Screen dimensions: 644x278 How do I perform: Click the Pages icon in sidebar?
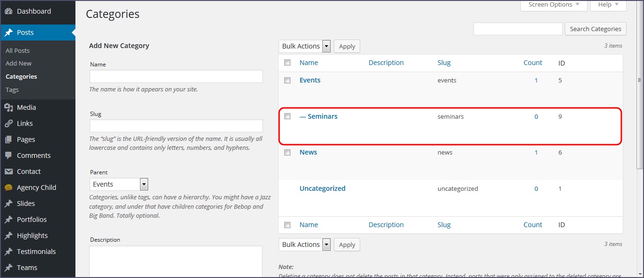(x=8, y=139)
